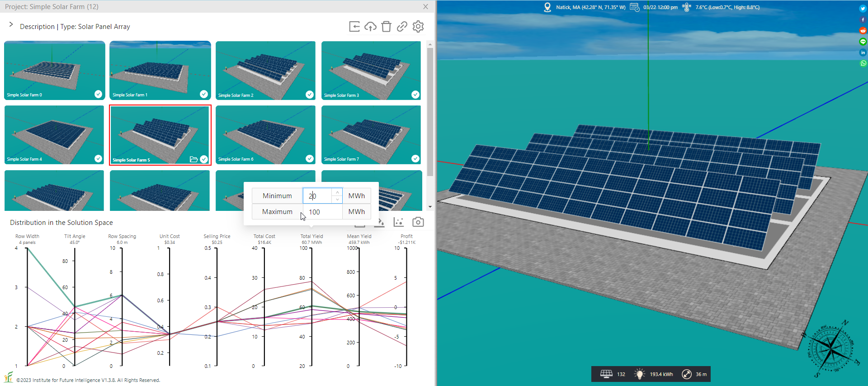Open project settings gear icon

418,27
